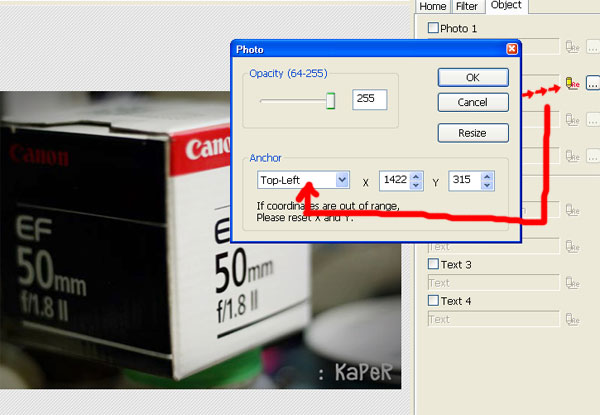Click the Canon lens box photo in the preview
The height and width of the screenshot is (415, 600).
[201, 240]
